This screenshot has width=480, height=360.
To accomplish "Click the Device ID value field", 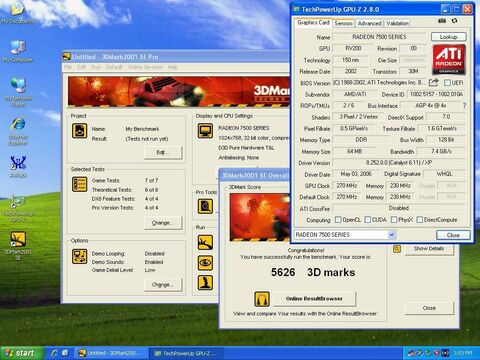I will click(x=436, y=94).
